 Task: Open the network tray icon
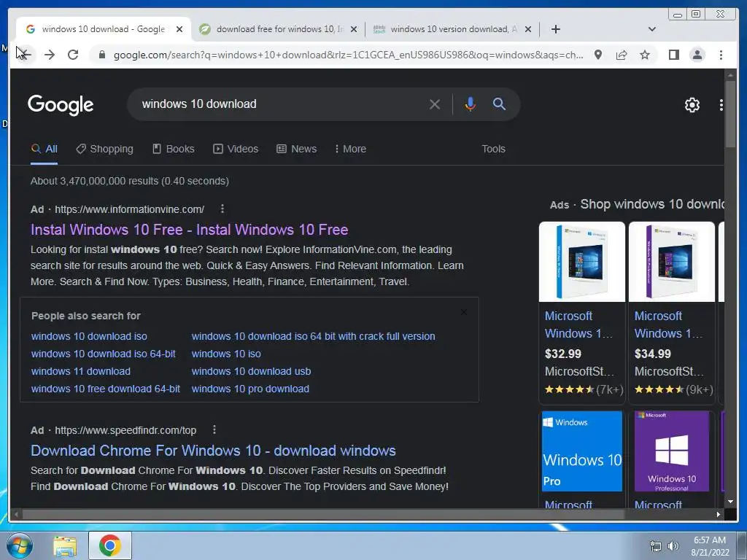(656, 546)
